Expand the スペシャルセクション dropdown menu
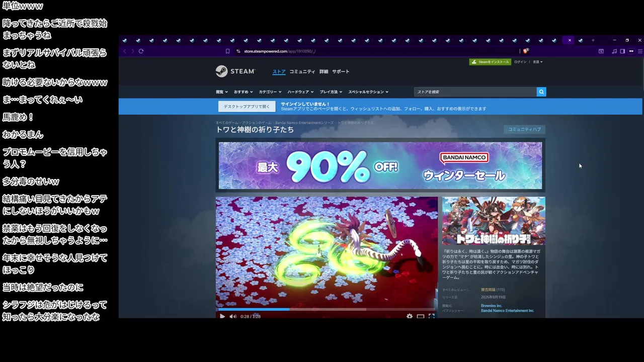The width and height of the screenshot is (644, 362). point(368,92)
